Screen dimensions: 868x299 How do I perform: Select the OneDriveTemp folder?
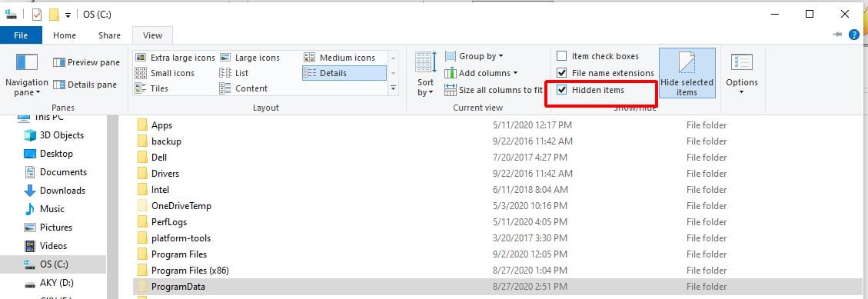click(181, 206)
